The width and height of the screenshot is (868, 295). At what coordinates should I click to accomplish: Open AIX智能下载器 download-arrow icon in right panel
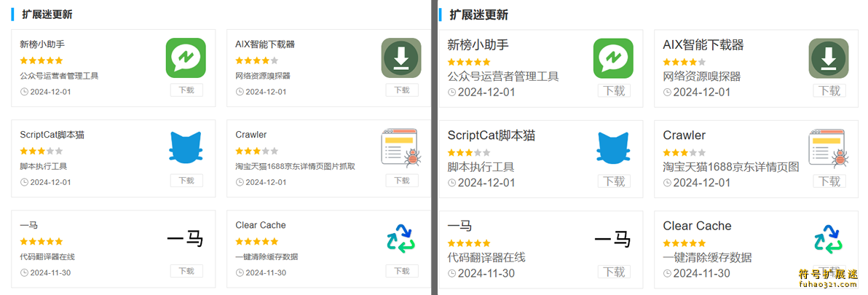(829, 58)
